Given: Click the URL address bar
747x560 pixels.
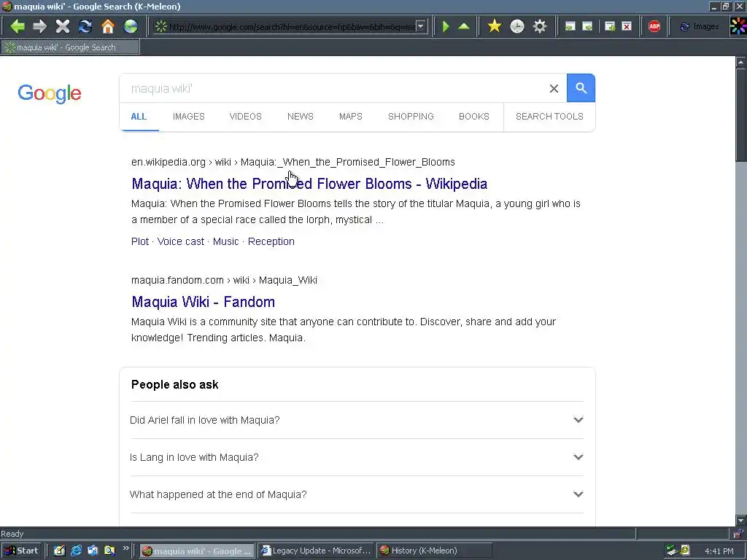Looking at the screenshot, I should pos(292,27).
